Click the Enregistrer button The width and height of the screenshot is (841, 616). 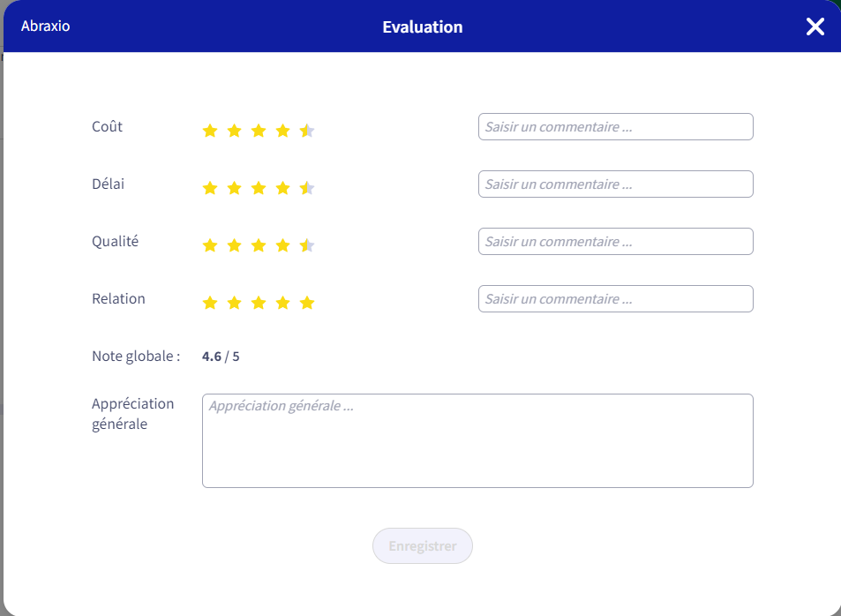[x=423, y=545]
